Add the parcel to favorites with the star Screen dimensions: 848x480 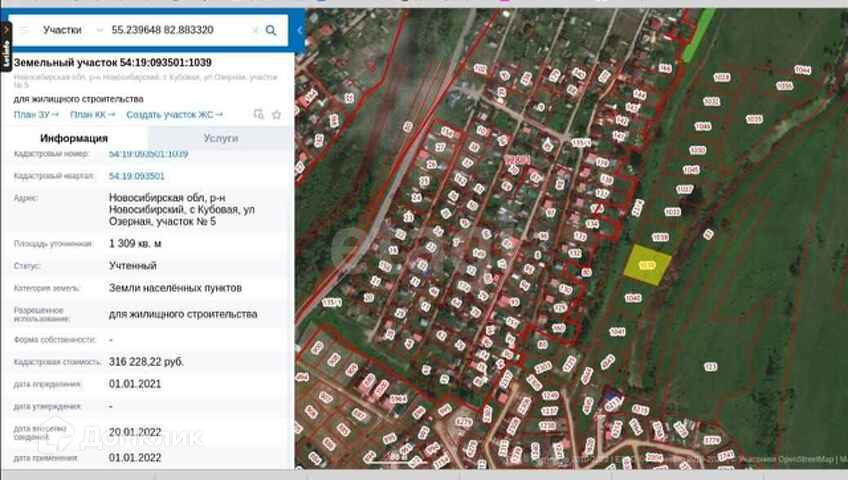[x=276, y=115]
